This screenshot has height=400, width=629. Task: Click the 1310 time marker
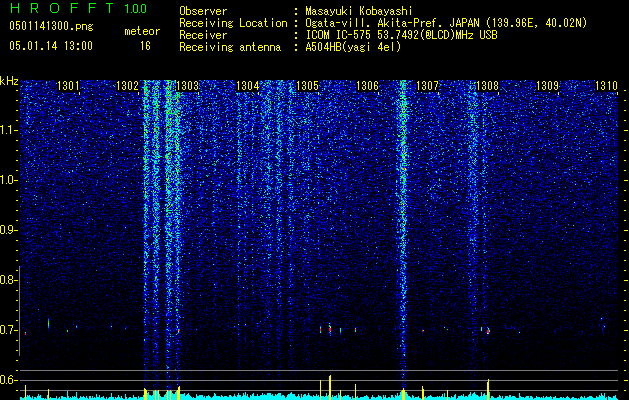pyautogui.click(x=606, y=86)
